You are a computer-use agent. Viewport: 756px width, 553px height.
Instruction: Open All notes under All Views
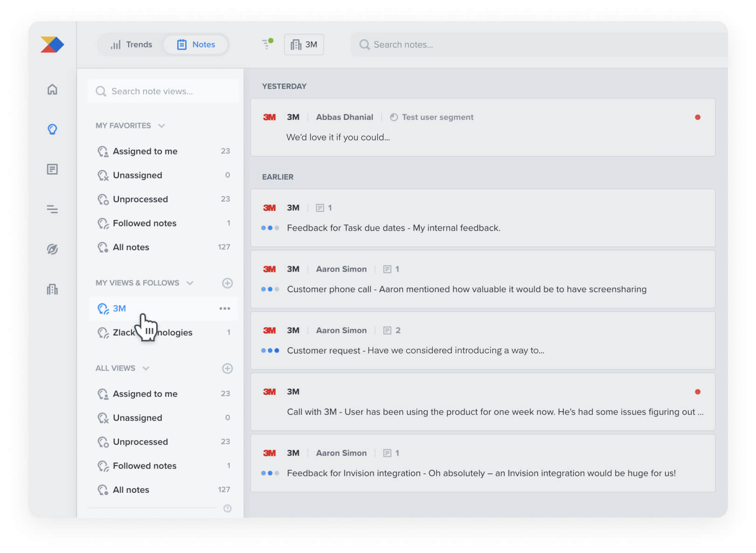tap(163, 490)
